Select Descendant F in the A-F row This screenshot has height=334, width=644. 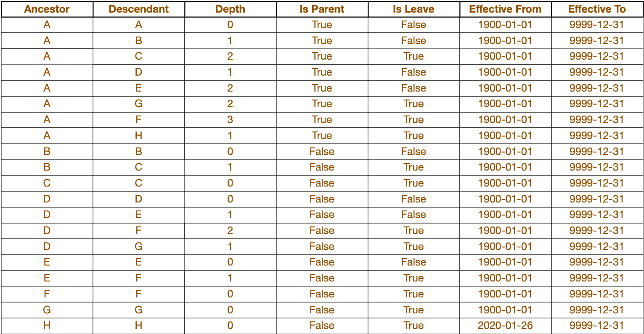click(x=138, y=120)
